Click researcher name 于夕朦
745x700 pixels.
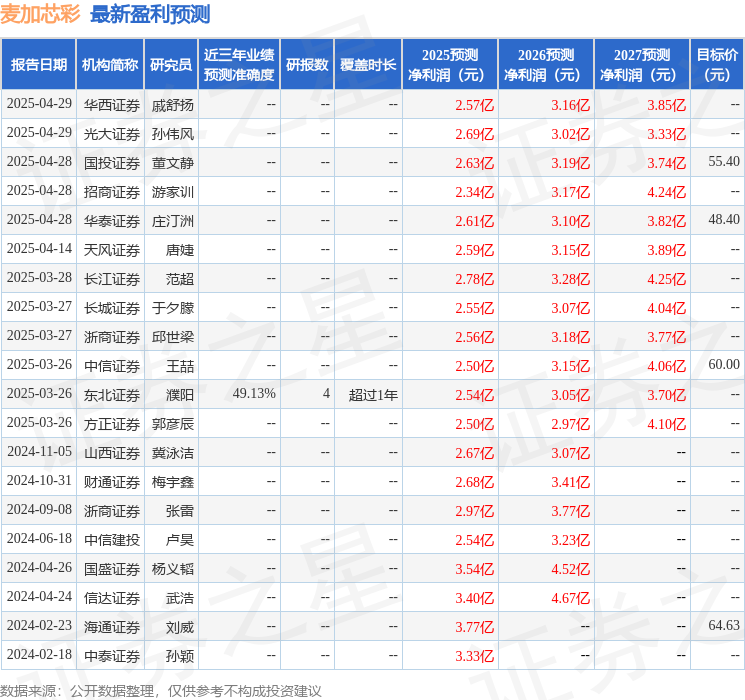(x=173, y=308)
